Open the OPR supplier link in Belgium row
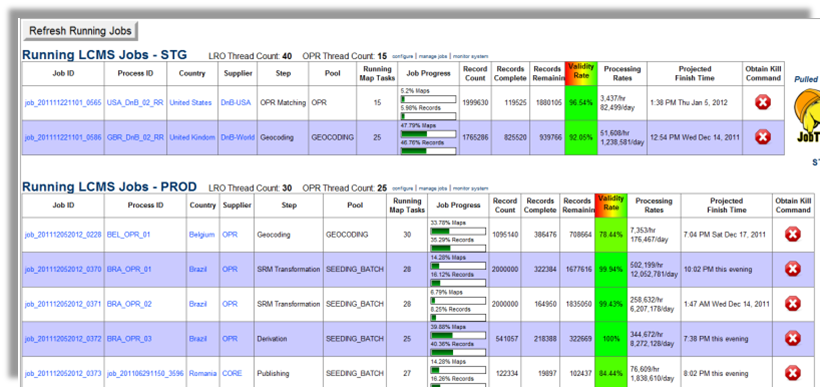820x387 pixels. (x=230, y=235)
